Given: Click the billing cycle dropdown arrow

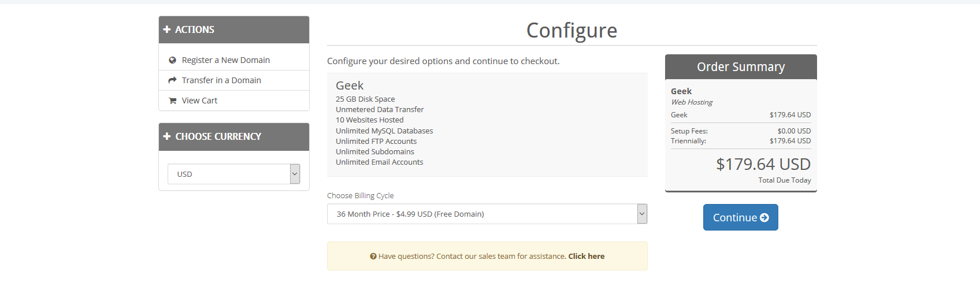Looking at the screenshot, I should [x=642, y=214].
